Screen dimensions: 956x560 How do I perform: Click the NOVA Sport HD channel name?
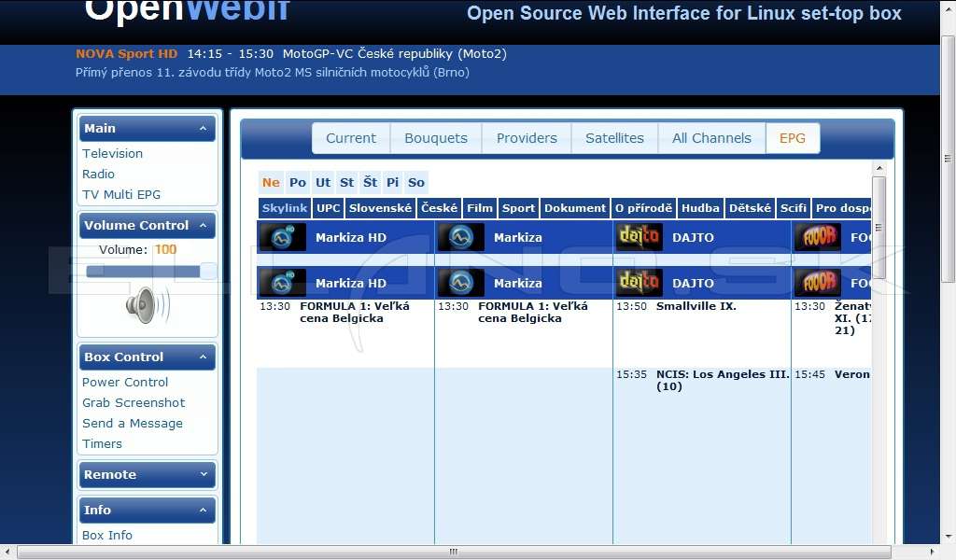tap(127, 53)
